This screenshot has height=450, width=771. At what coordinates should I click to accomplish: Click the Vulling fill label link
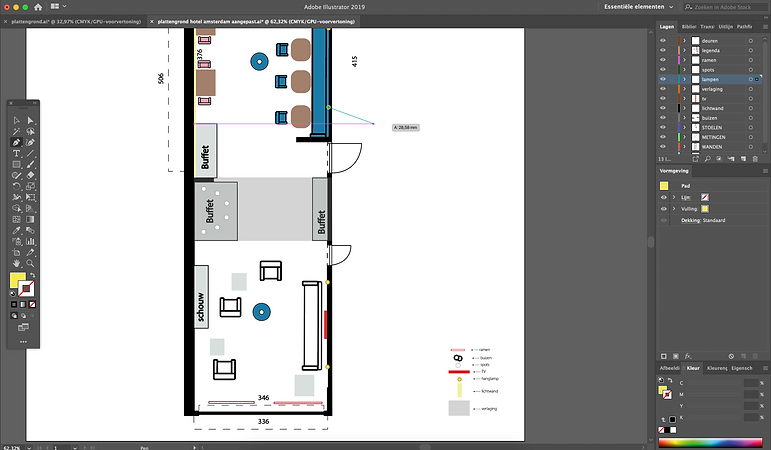click(x=689, y=209)
